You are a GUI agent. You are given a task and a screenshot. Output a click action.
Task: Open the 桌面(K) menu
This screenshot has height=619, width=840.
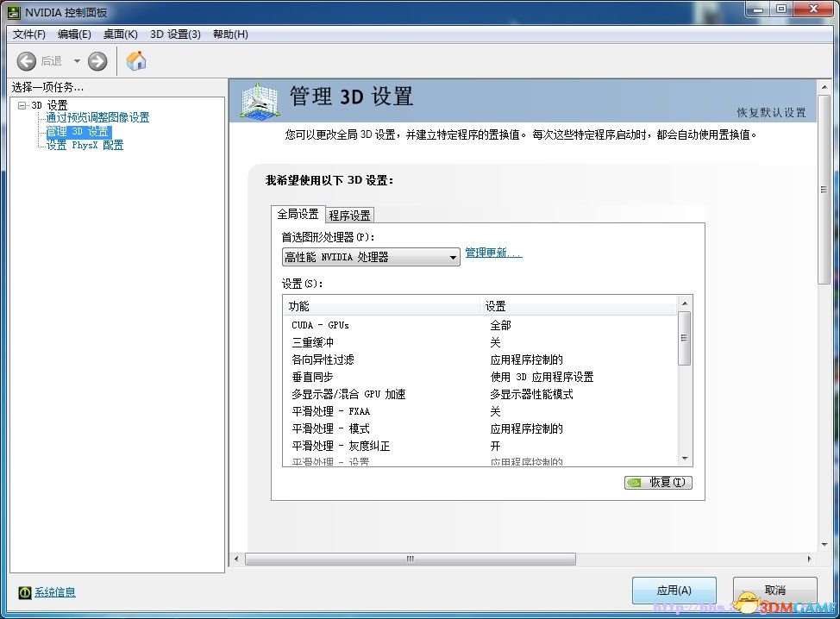121,34
